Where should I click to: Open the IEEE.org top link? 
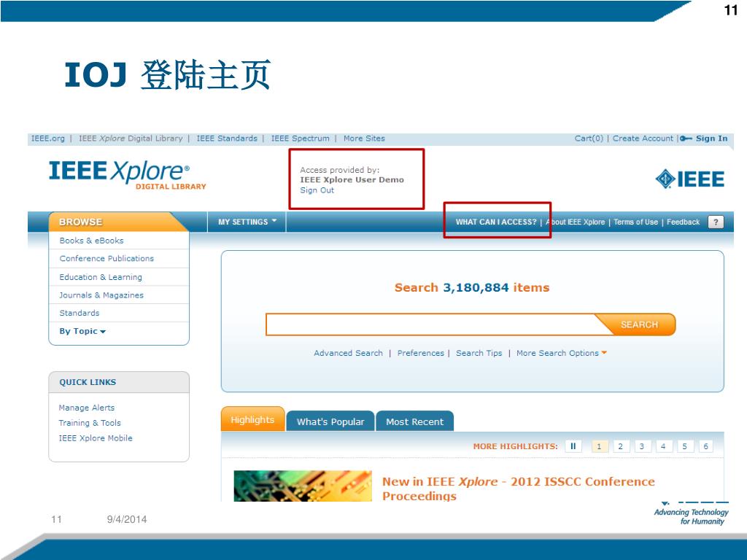point(47,139)
